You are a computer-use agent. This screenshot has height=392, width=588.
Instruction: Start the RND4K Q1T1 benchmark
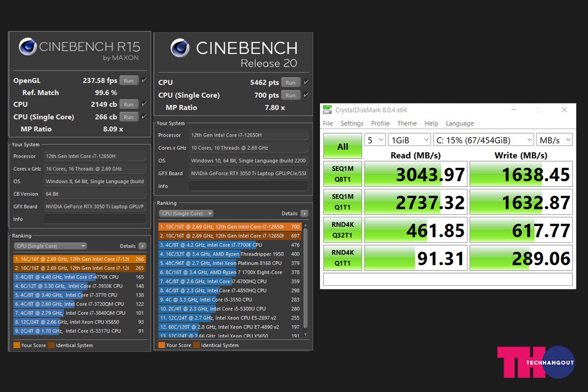click(x=343, y=257)
